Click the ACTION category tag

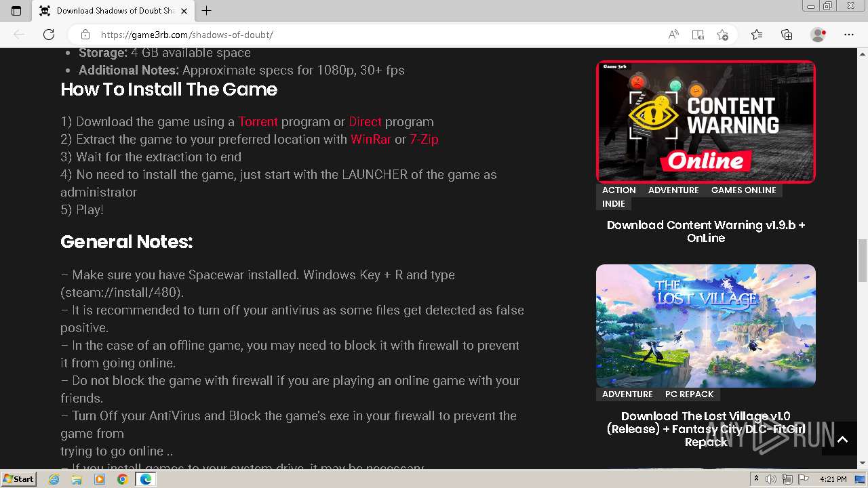[x=618, y=190]
